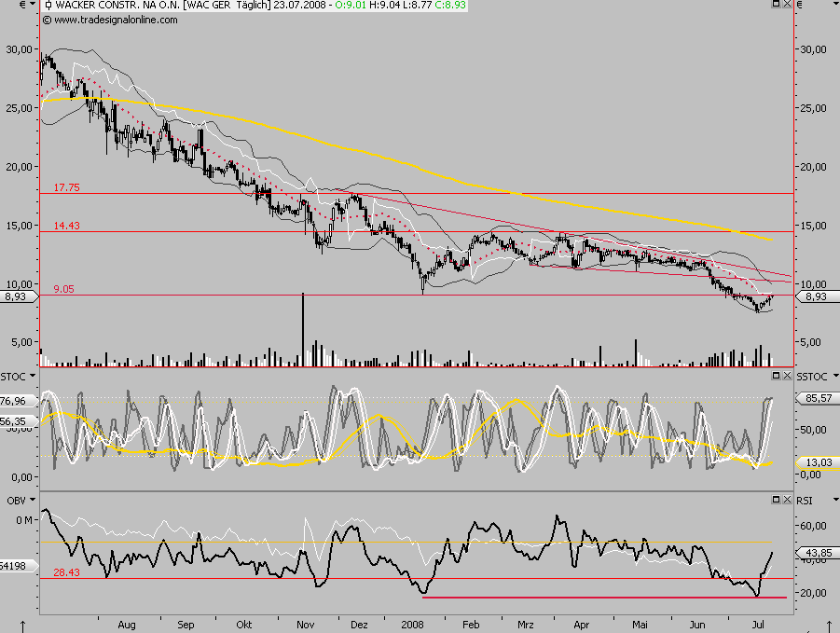Click the bottom-left up arrow icon
This screenshot has height=633, width=840.
coord(21,624)
